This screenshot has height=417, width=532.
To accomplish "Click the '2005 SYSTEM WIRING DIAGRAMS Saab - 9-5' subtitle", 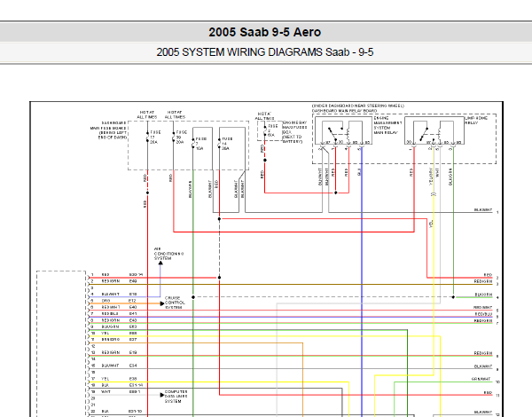I will [264, 52].
